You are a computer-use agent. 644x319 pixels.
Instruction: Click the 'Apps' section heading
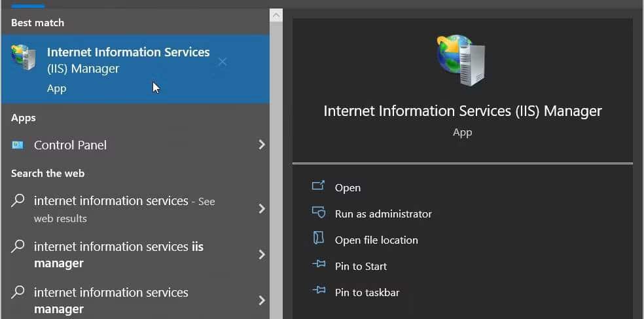tap(24, 118)
